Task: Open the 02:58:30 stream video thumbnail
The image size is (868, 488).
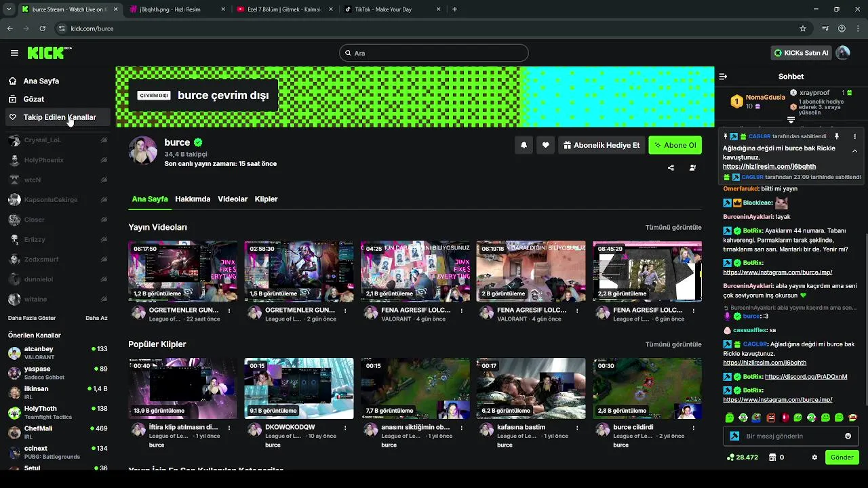Action: tap(299, 271)
